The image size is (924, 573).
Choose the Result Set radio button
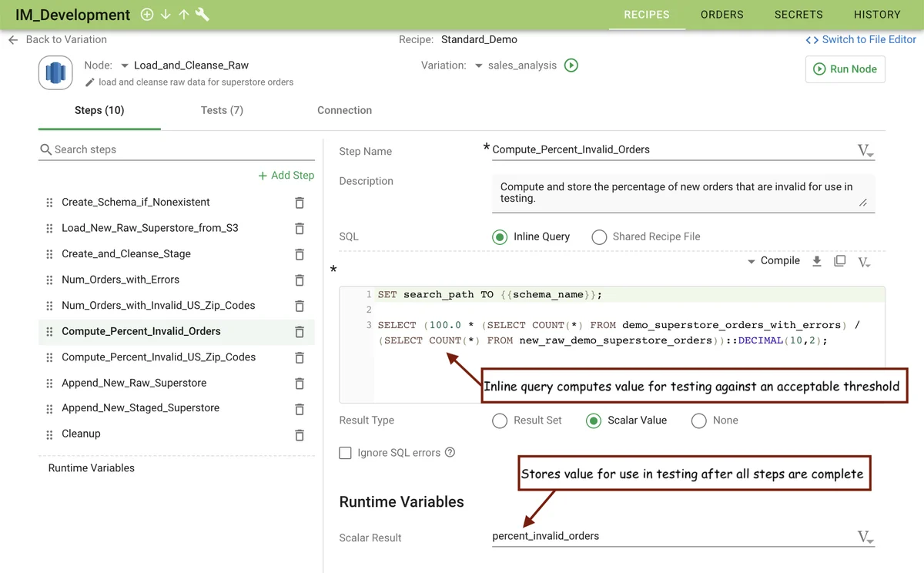pyautogui.click(x=500, y=421)
